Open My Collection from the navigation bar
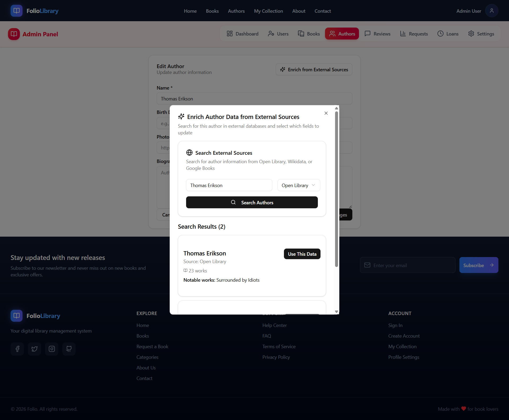 [x=268, y=11]
